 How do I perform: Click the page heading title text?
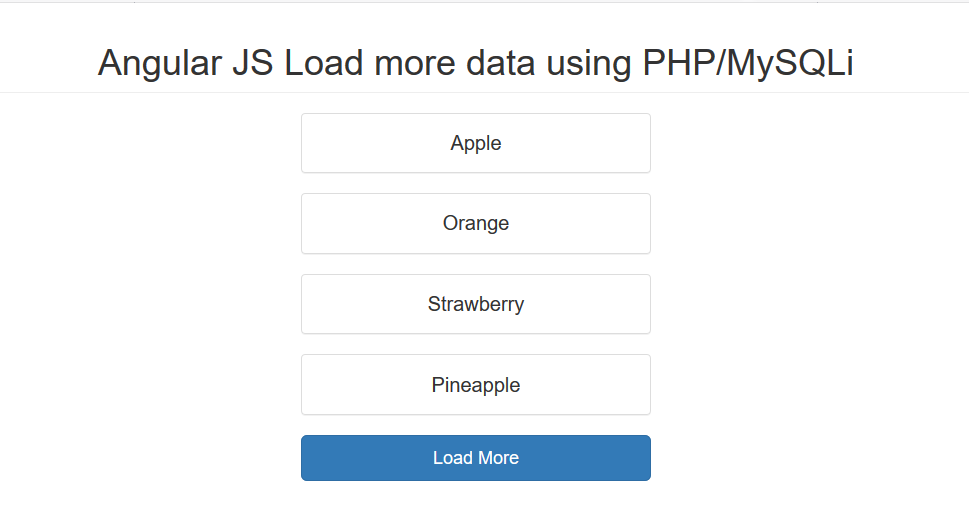tap(476, 63)
